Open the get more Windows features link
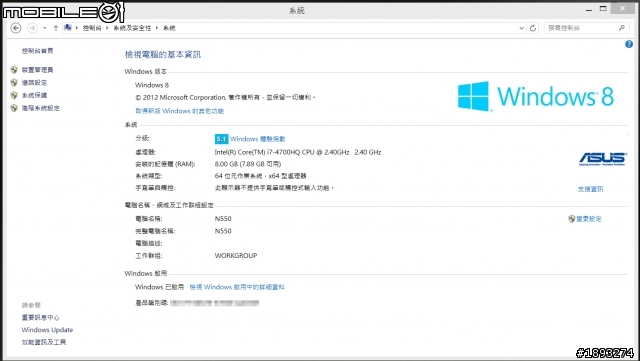640x361 pixels. click(x=180, y=111)
